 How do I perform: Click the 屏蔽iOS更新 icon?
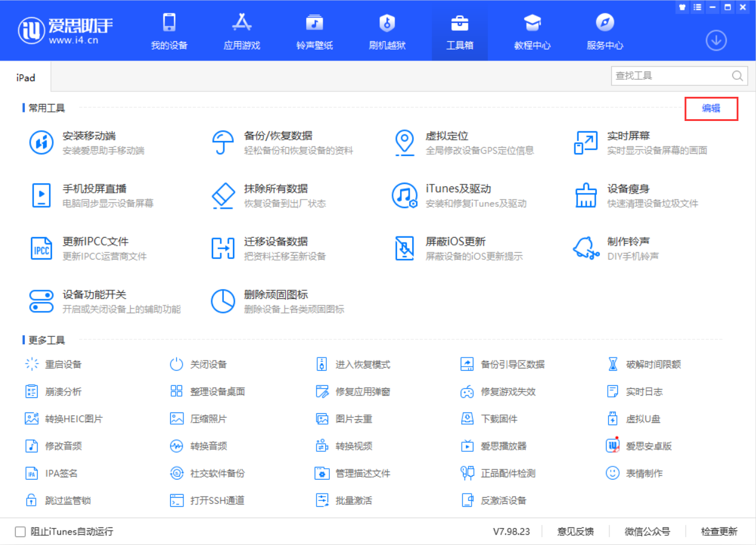(x=404, y=248)
